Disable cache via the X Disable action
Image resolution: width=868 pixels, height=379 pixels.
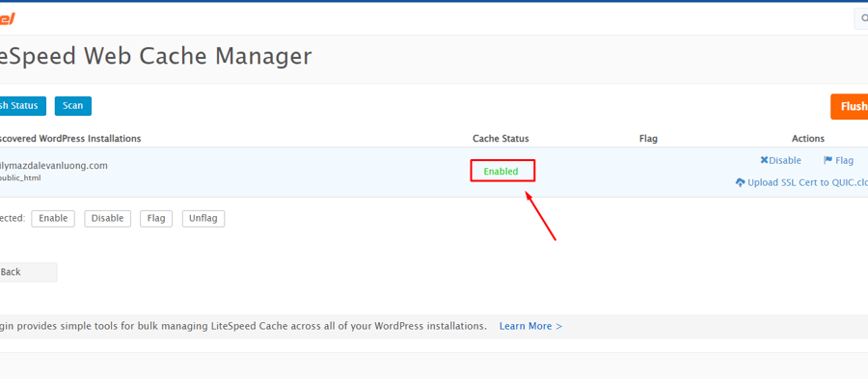click(x=780, y=160)
